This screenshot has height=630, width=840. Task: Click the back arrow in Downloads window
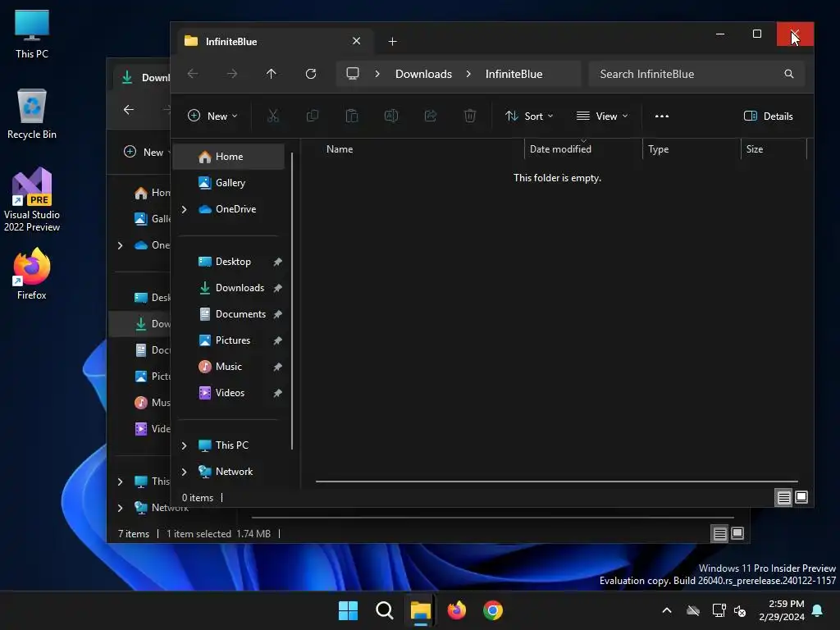point(129,110)
